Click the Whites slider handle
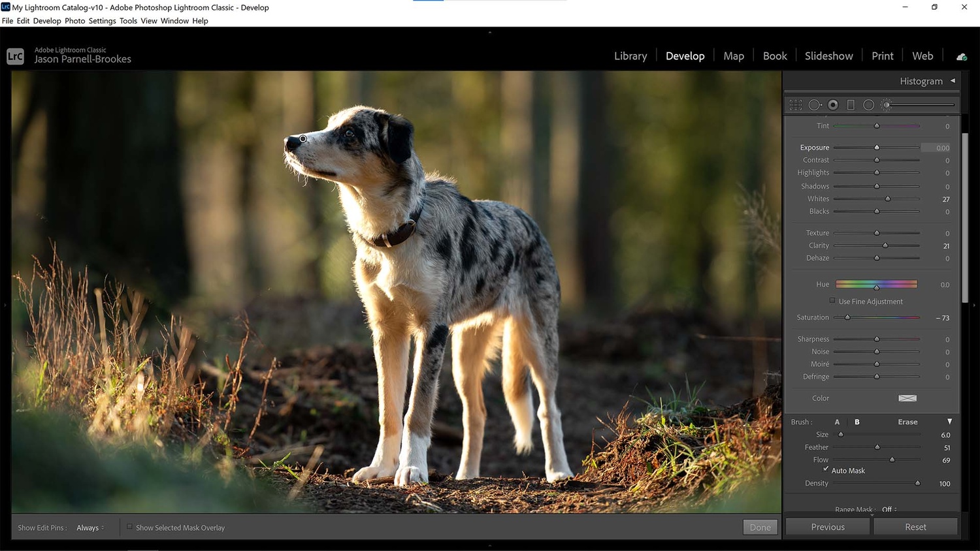980x551 pixels. coord(888,198)
